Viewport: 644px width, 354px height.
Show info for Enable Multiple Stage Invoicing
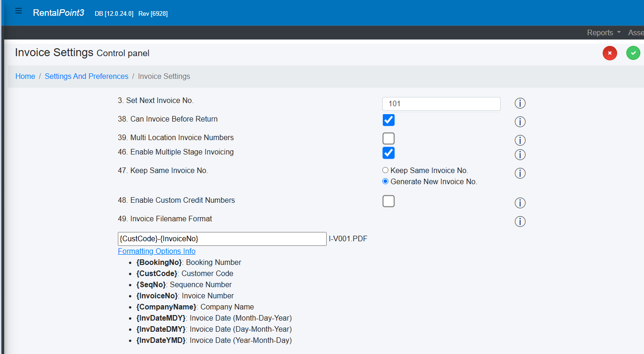[x=520, y=154]
